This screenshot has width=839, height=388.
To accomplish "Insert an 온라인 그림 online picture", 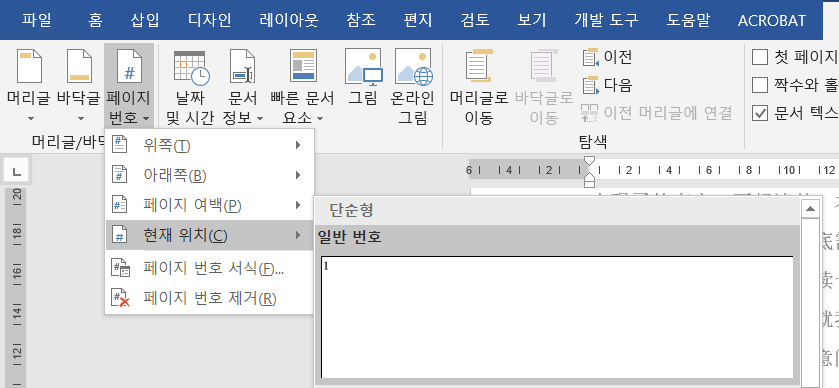I will (413, 86).
